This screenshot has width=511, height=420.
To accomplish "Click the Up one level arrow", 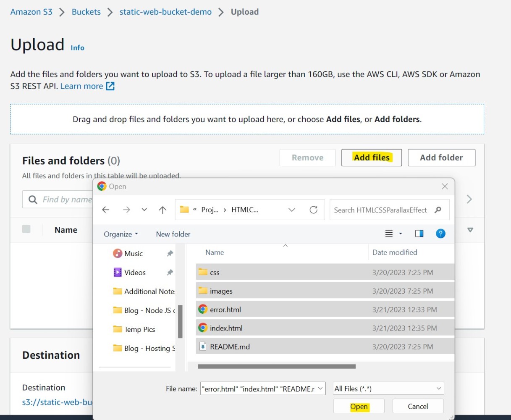I will (162, 210).
